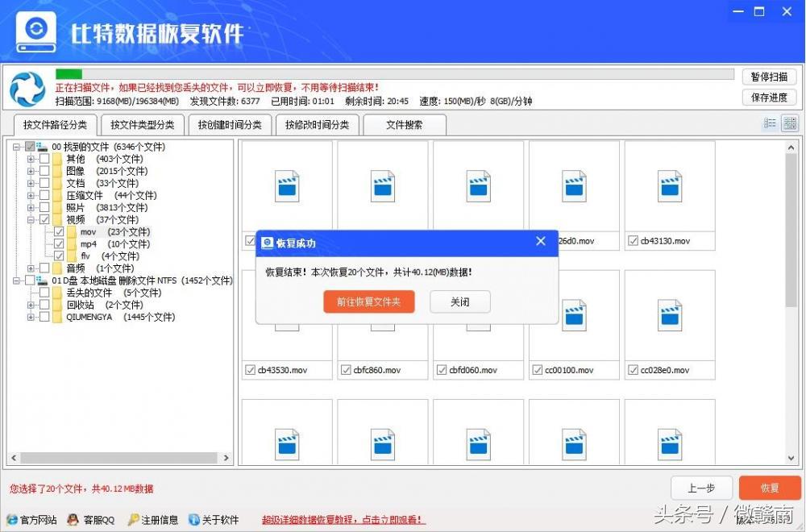Click the list view icon
Image resolution: width=806 pixels, height=532 pixels.
click(x=771, y=123)
